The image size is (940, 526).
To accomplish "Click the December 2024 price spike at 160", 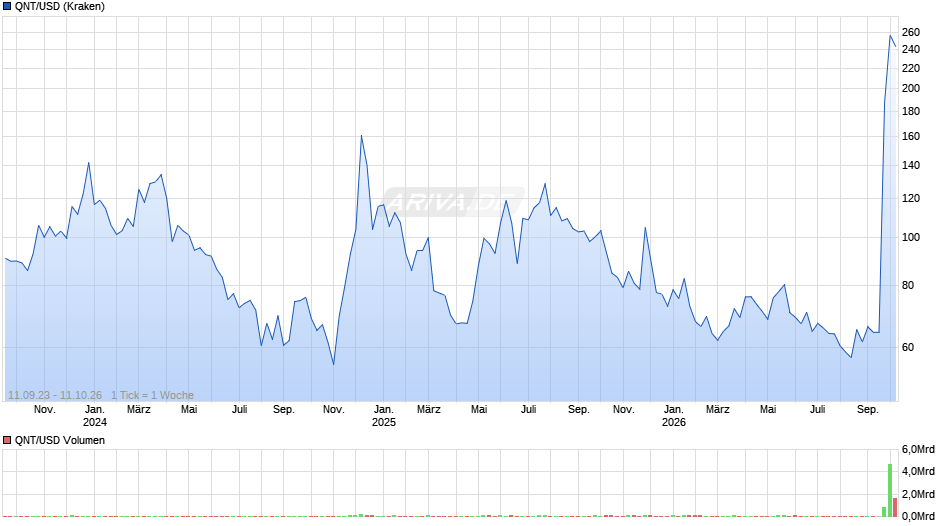I will (361, 136).
